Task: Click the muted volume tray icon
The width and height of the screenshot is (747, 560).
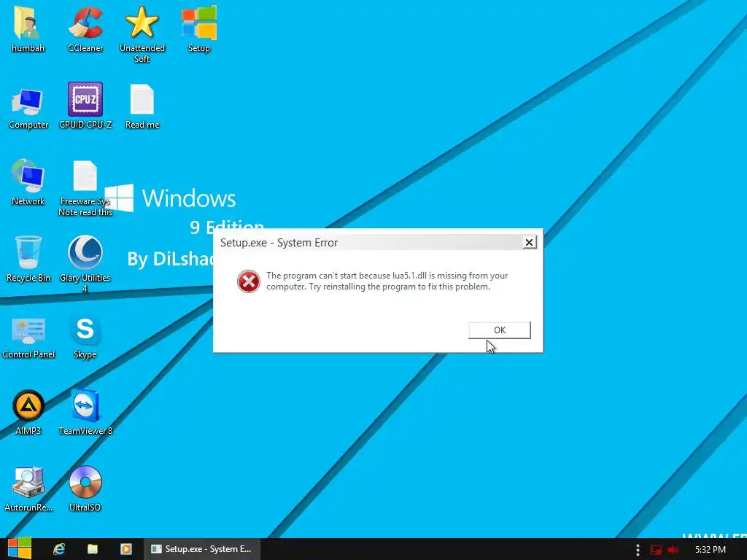Action: [673, 550]
